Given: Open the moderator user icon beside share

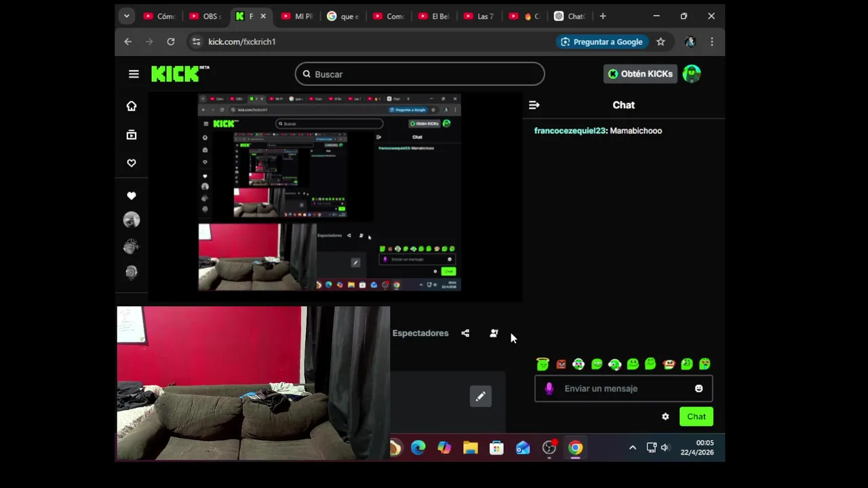Looking at the screenshot, I should click(494, 333).
